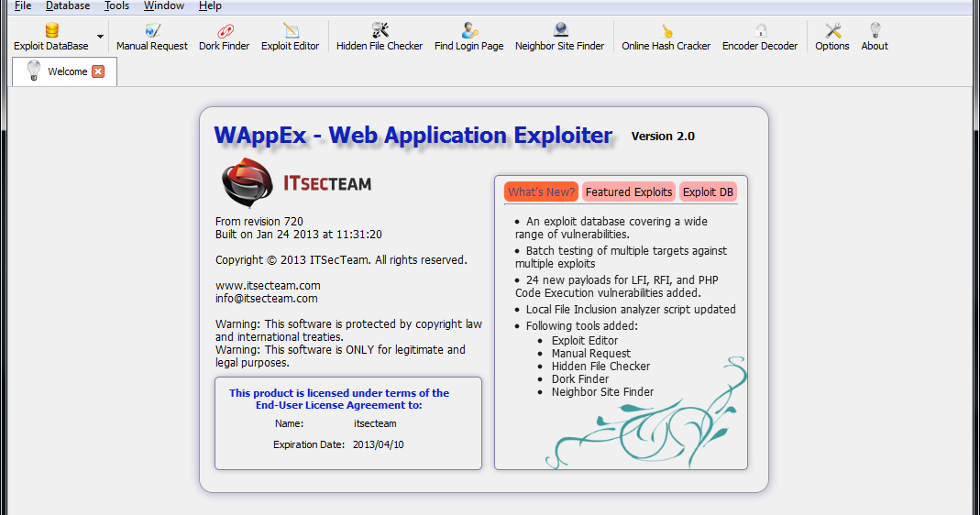The image size is (980, 515).
Task: Open the Tools menu
Action: point(116,5)
